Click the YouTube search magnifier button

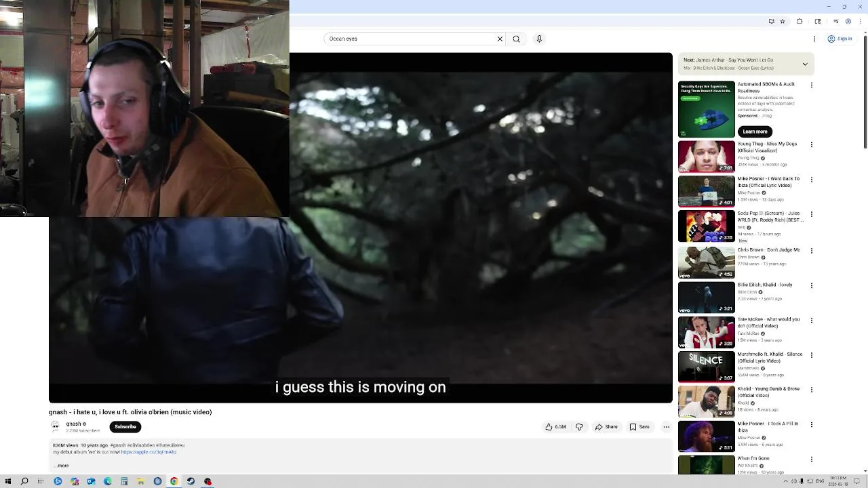click(x=517, y=39)
